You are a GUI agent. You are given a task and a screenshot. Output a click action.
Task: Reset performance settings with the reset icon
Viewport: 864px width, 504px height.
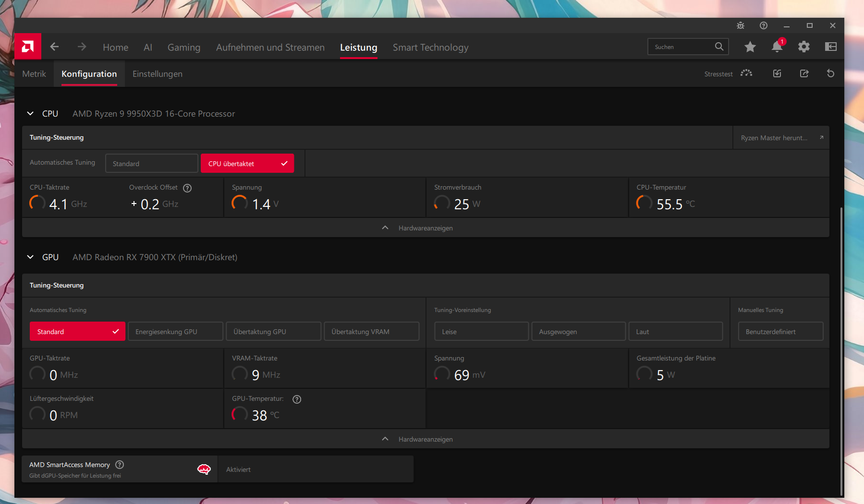pyautogui.click(x=831, y=73)
